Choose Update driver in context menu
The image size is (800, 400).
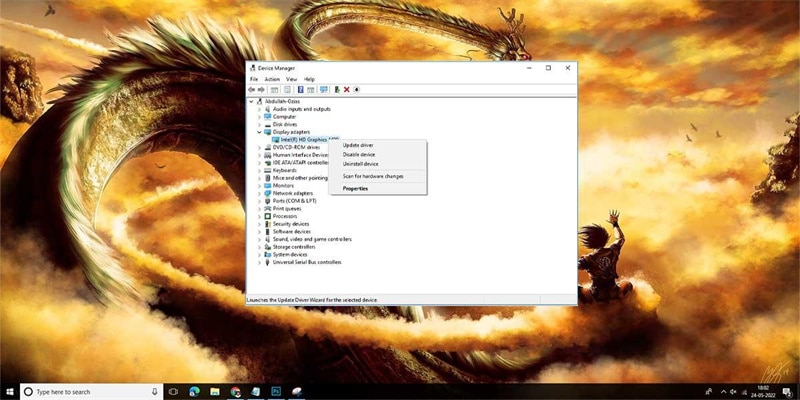(x=378, y=145)
